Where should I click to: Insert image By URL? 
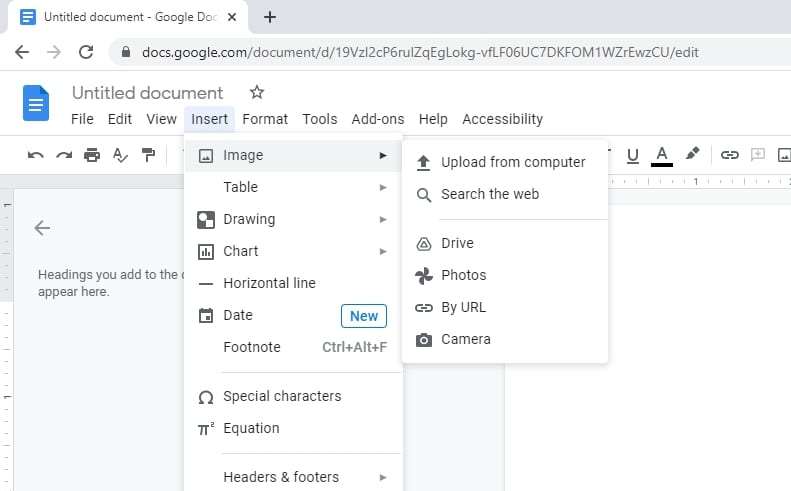tap(505, 307)
